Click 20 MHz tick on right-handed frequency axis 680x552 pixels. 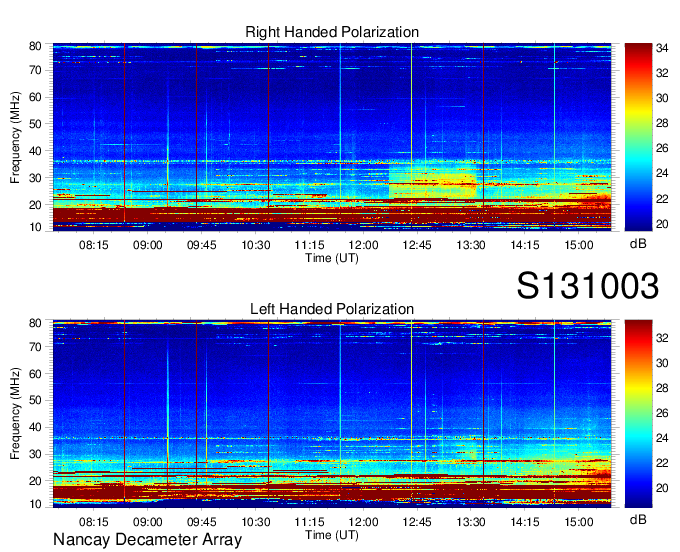click(35, 205)
